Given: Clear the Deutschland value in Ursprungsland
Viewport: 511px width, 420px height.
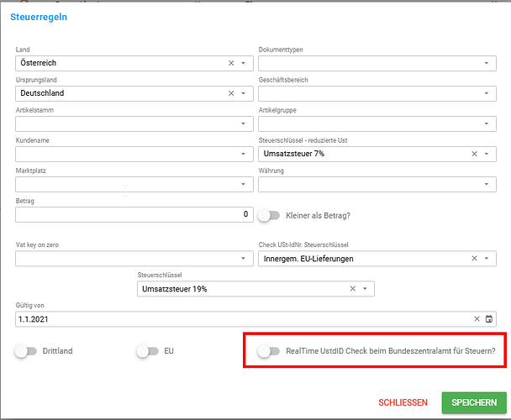Looking at the screenshot, I should 231,93.
